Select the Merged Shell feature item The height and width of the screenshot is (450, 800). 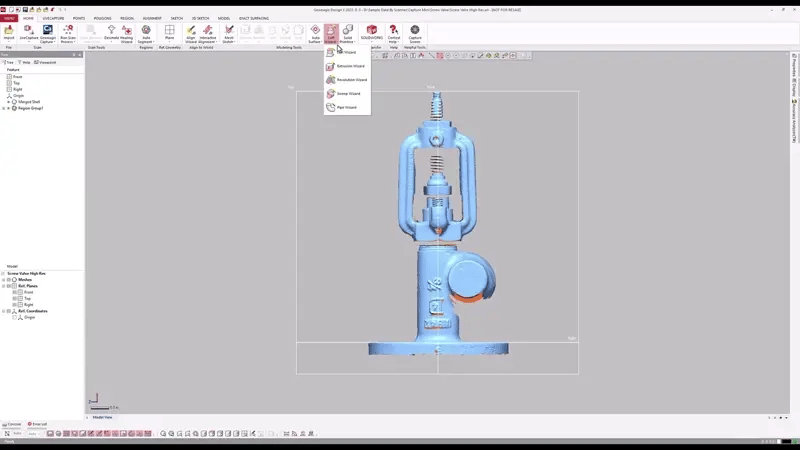coord(29,102)
